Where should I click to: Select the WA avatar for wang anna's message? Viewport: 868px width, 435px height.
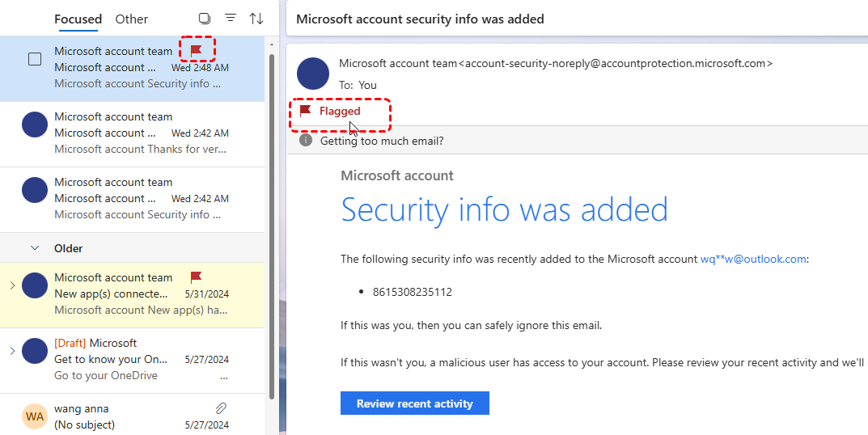click(x=35, y=416)
